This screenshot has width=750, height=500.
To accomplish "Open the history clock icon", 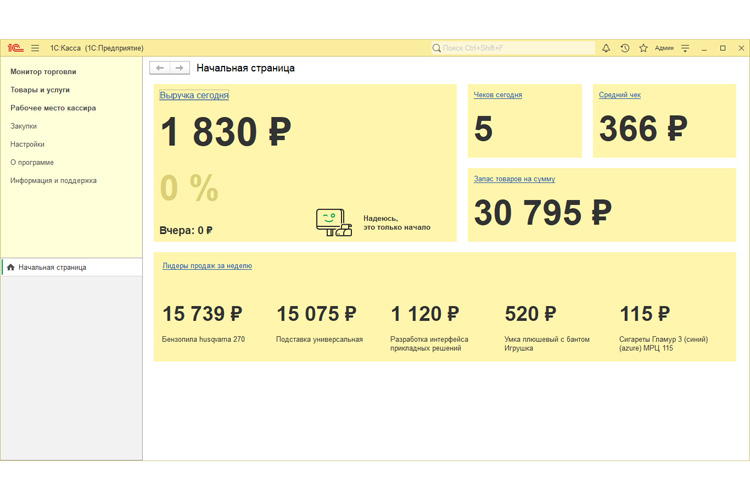I will 625,48.
